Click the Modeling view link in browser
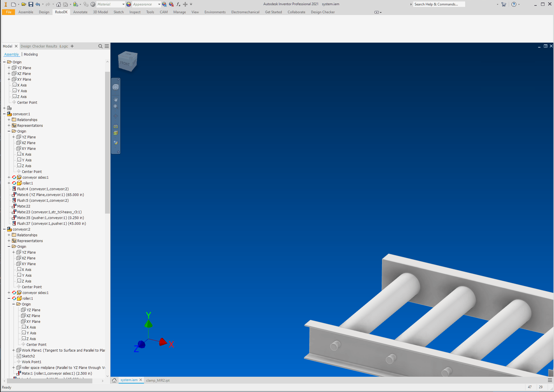 31,54
